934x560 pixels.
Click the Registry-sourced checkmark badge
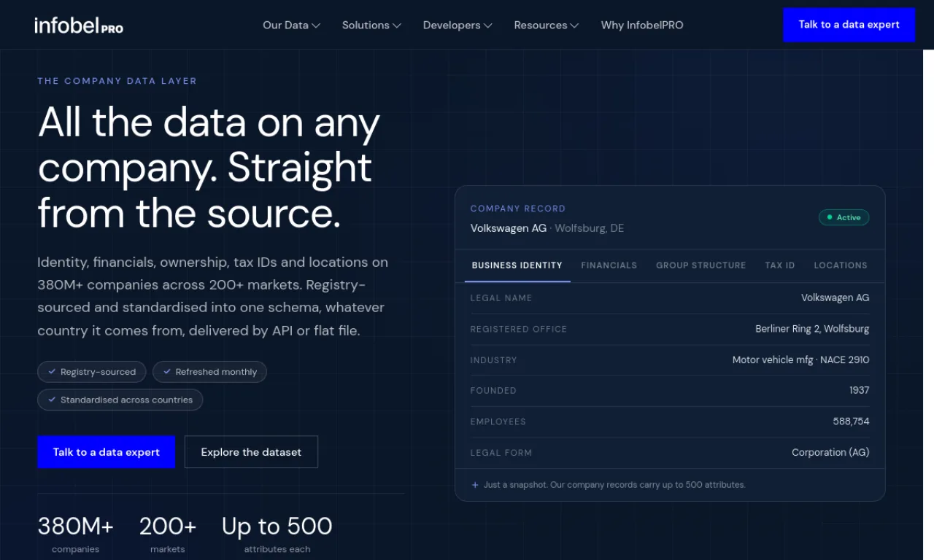[x=92, y=372]
